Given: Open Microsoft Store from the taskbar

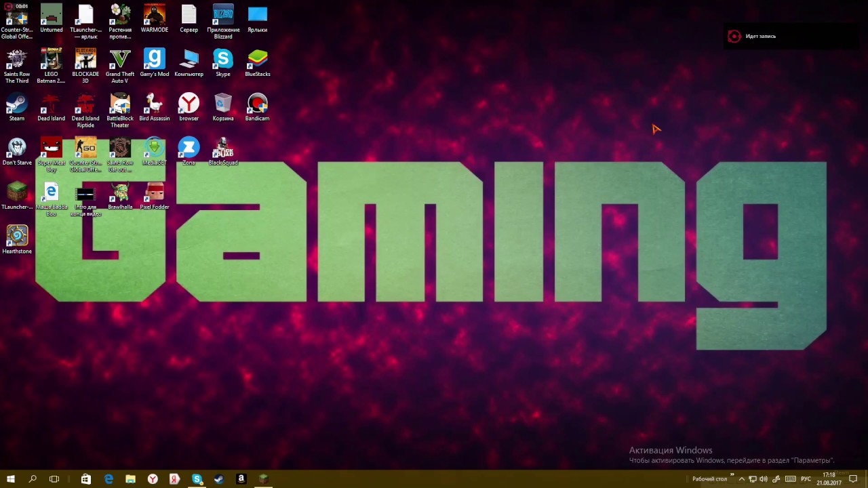Looking at the screenshot, I should [86, 479].
